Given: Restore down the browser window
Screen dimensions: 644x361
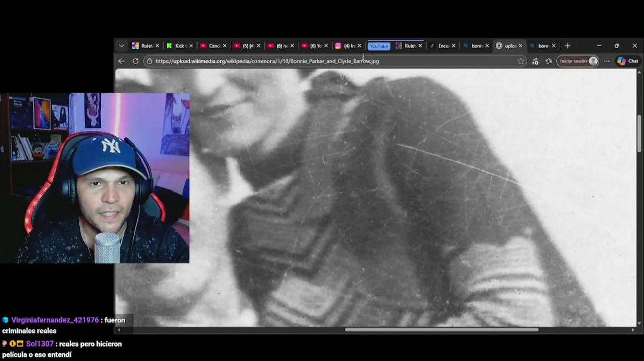Looking at the screenshot, I should click(617, 46).
